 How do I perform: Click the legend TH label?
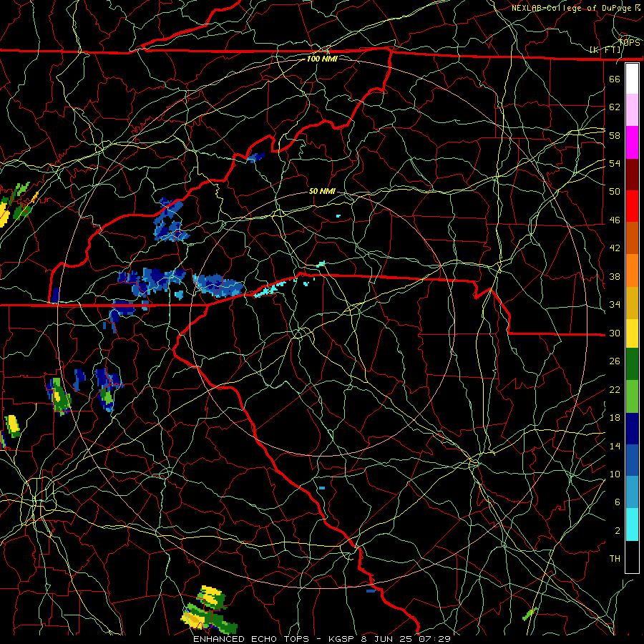(615, 559)
